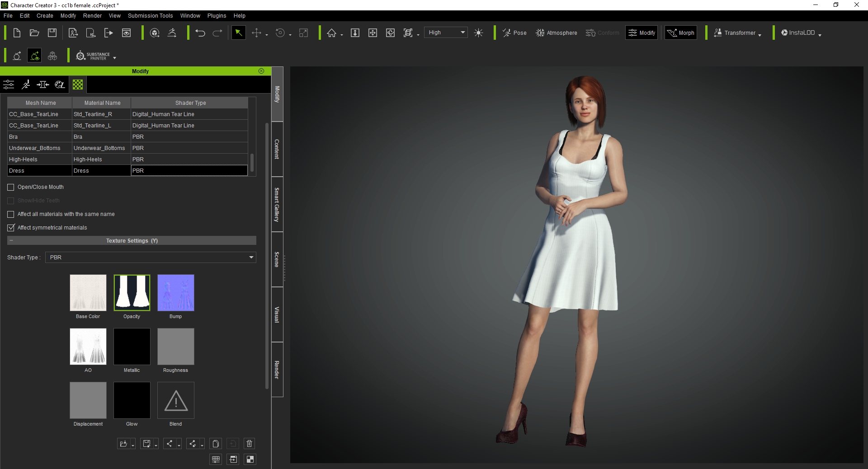Open the Create menu
Screen dimensions: 868x469
pos(45,15)
